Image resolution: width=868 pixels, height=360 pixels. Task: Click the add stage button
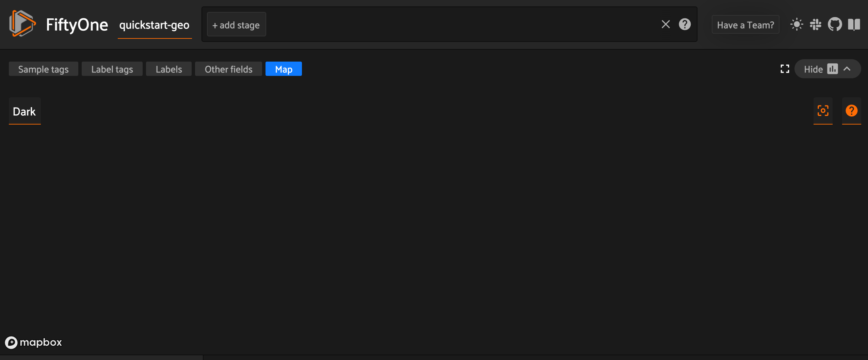point(236,24)
